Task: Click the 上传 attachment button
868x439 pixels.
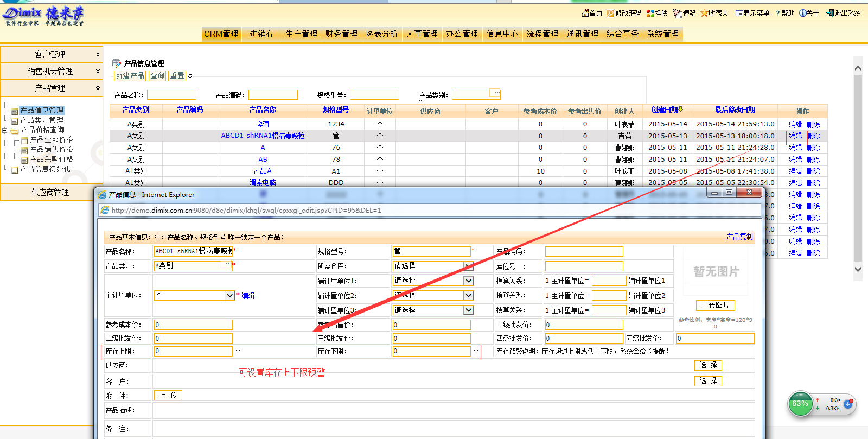Action: click(168, 396)
